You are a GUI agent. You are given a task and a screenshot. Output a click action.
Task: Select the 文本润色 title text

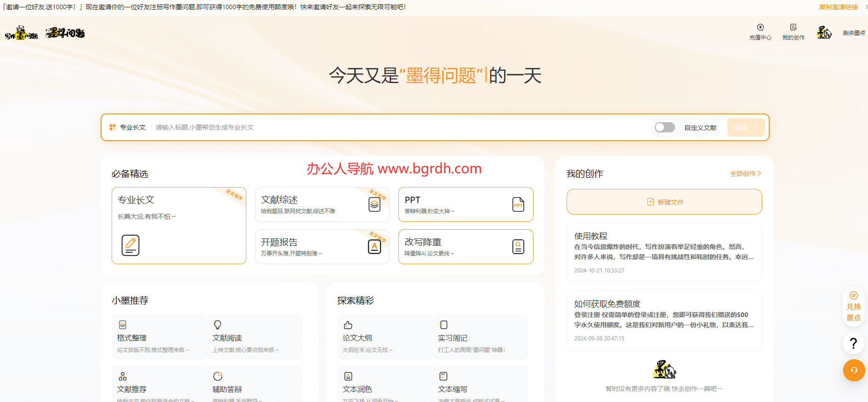tap(357, 389)
